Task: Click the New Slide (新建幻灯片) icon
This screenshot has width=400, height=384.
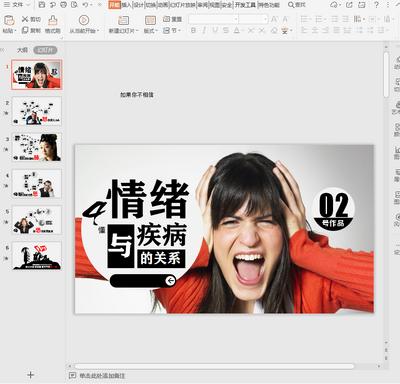Action: 123,20
